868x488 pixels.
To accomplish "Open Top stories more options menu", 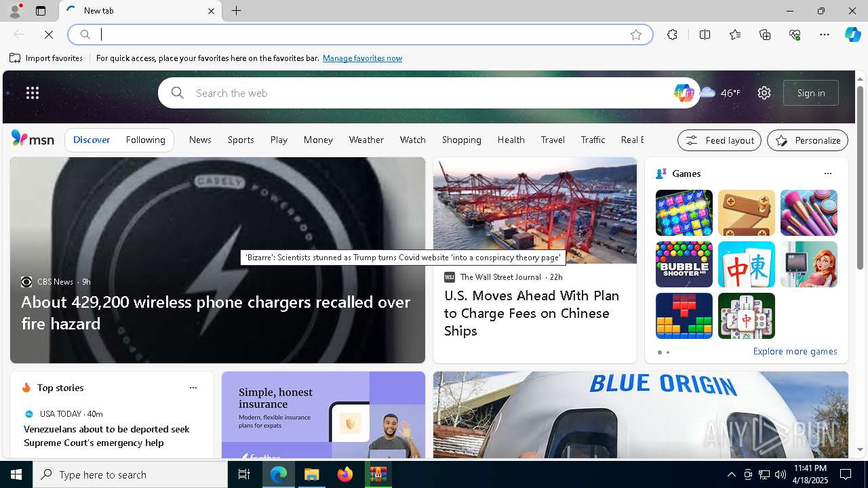I will tap(193, 388).
